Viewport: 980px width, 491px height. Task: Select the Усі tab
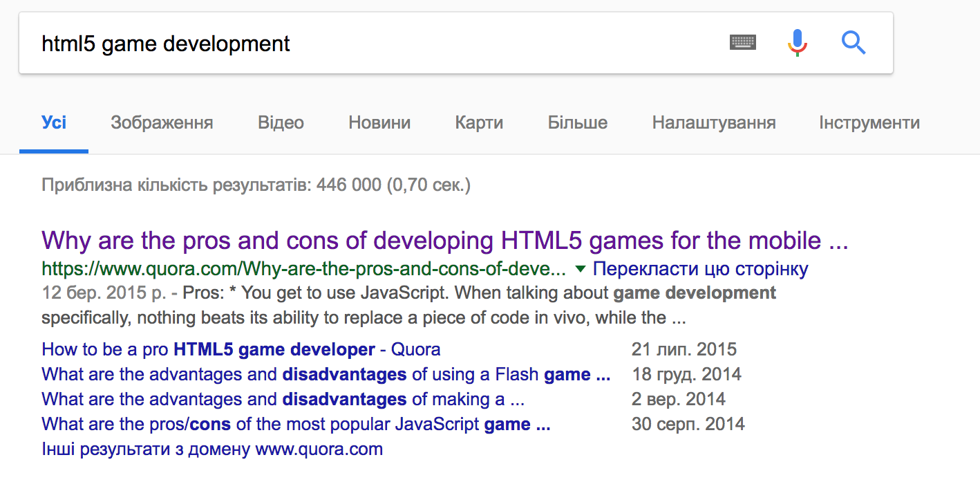[54, 123]
